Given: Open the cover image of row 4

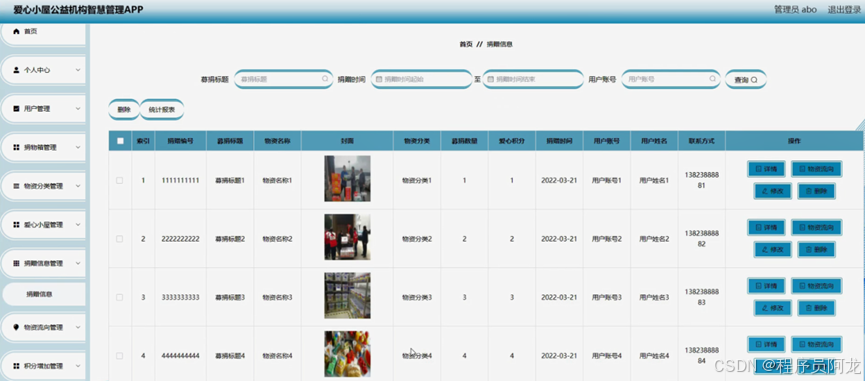Looking at the screenshot, I should click(348, 354).
